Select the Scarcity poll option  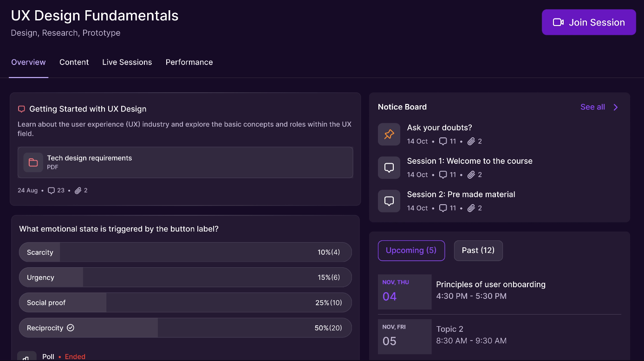coord(185,252)
